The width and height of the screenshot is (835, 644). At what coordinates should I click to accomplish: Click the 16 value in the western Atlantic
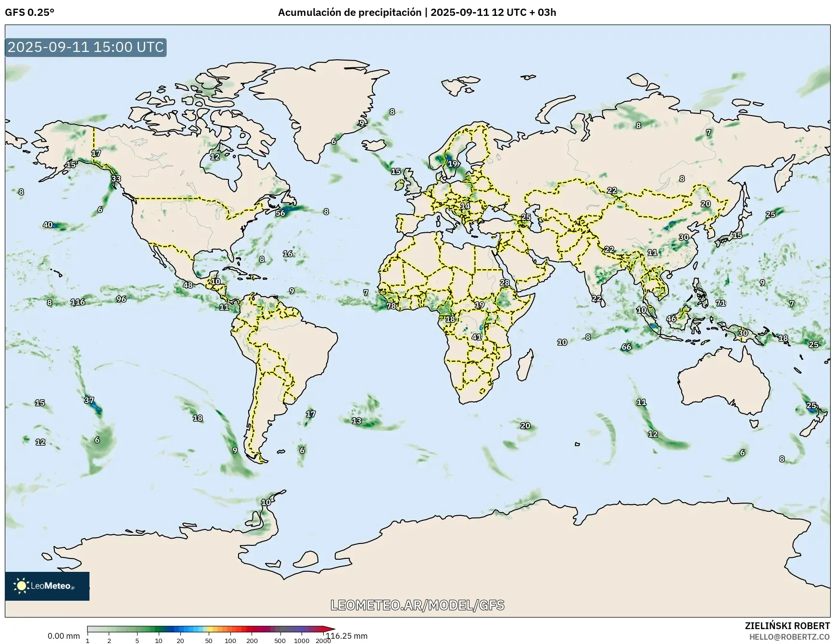coord(288,253)
